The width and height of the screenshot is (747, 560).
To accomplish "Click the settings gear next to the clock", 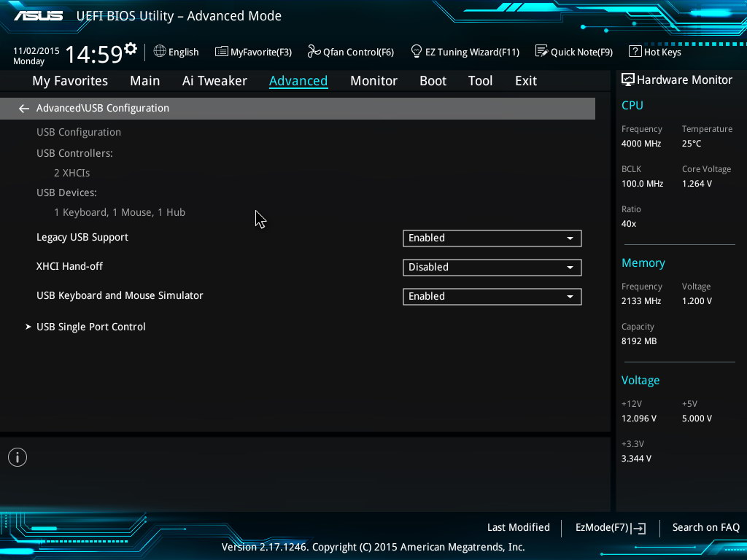I will [x=131, y=50].
